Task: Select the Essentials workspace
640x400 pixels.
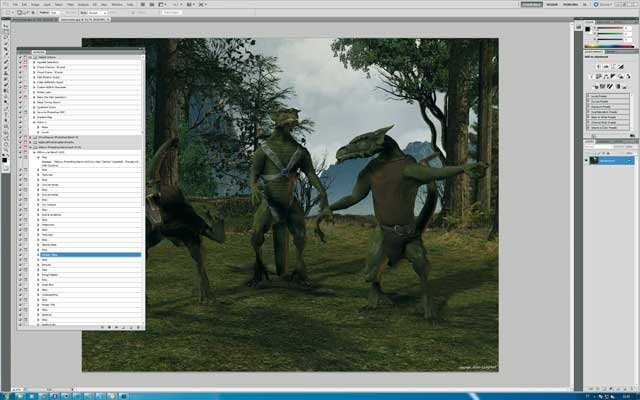Action: pos(531,4)
